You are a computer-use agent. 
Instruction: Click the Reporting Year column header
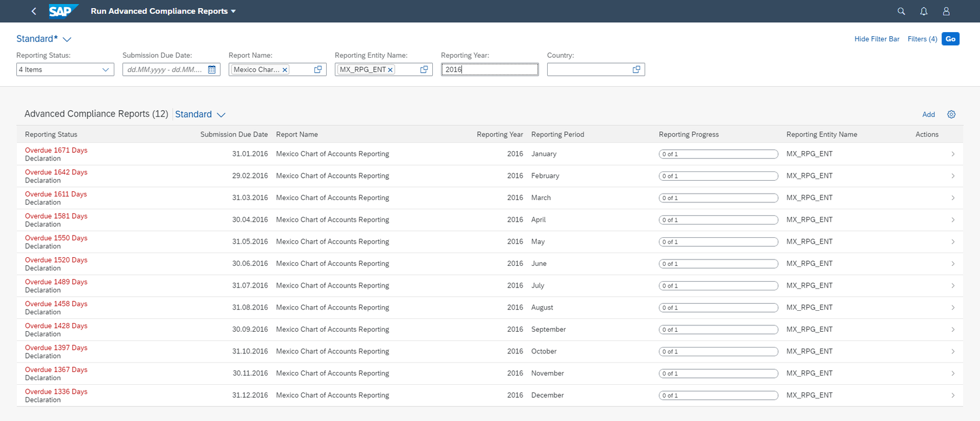pos(500,134)
